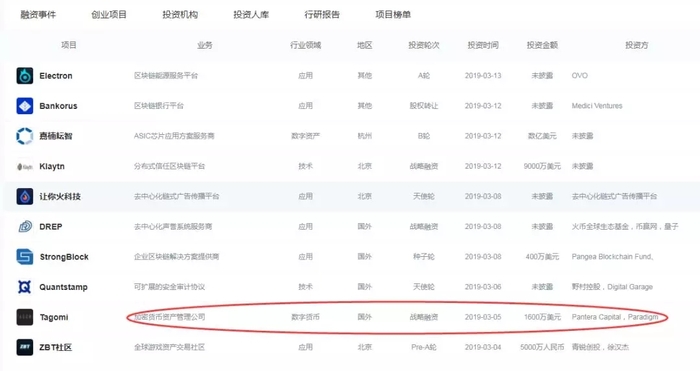700x371 pixels.
Task: Click 区块链能源服务平台 description
Action: tap(166, 76)
